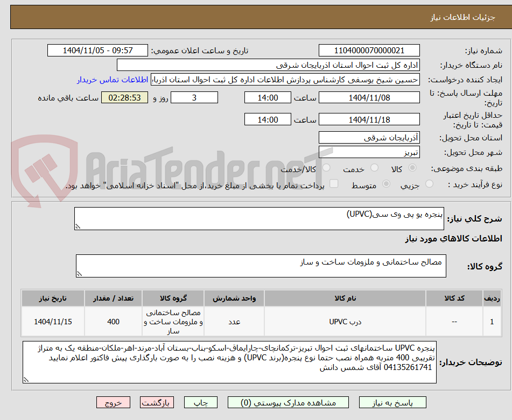This screenshot has height=420, width=512.
Task: Click the نام کالا column header
Action: [x=345, y=298]
